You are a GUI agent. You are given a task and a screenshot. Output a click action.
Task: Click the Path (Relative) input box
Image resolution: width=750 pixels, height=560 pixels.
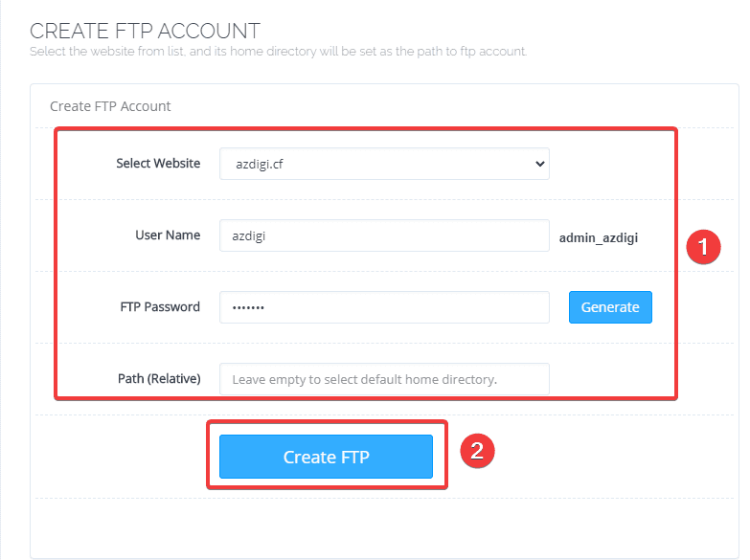click(383, 379)
